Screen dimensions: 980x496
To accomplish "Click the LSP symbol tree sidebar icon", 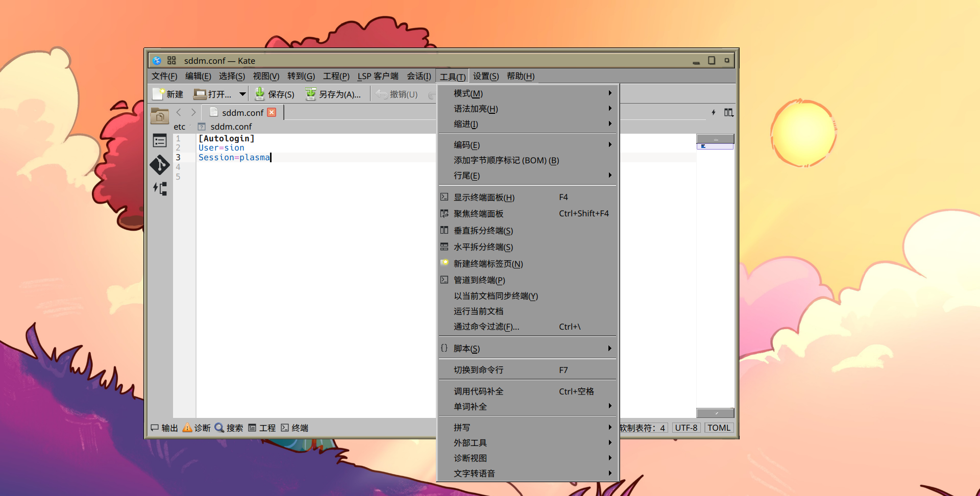I will 160,189.
